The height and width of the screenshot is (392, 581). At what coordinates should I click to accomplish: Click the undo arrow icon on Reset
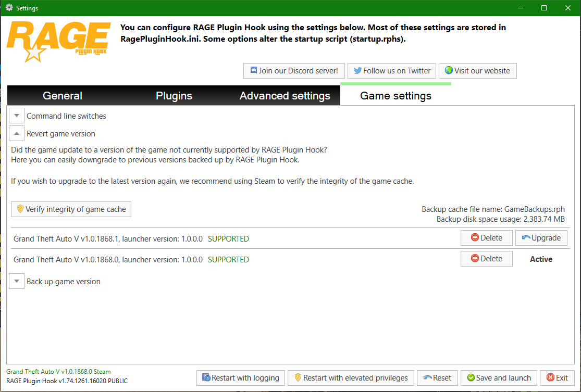(x=428, y=377)
